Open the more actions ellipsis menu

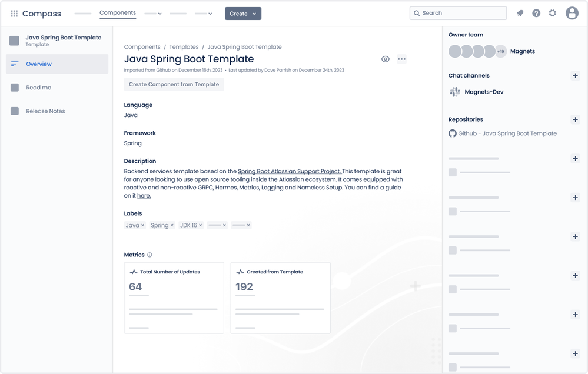pos(401,59)
